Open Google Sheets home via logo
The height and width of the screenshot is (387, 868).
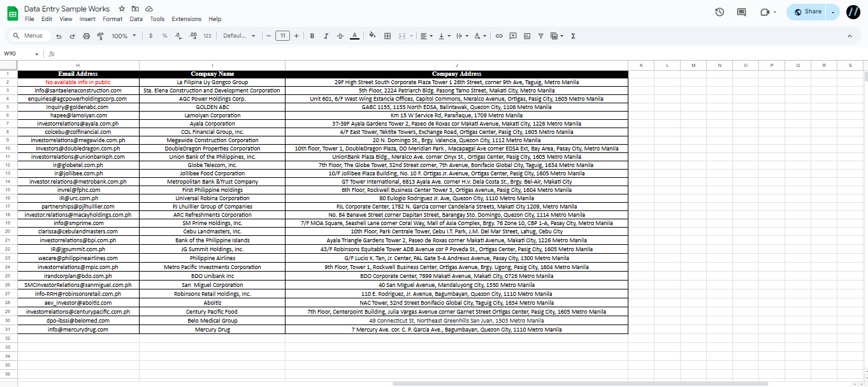pos(12,13)
